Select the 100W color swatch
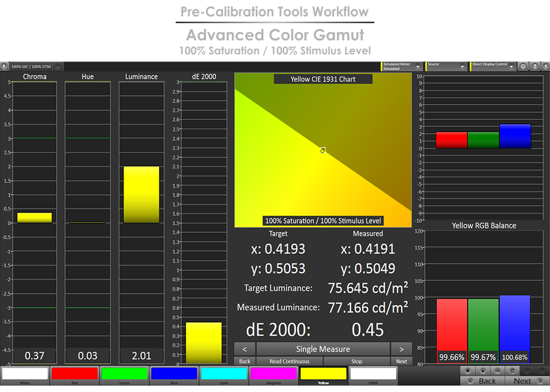This screenshot has height=392, width=550. click(373, 375)
